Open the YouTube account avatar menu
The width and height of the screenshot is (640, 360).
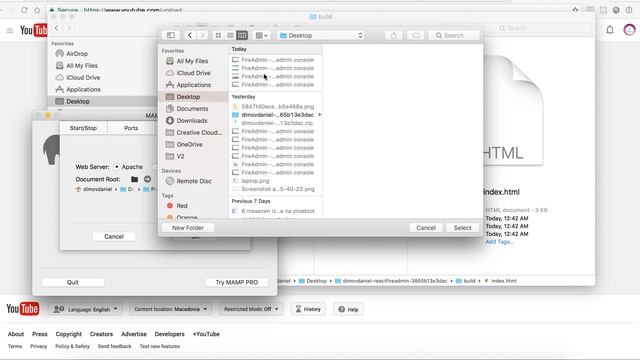pyautogui.click(x=629, y=30)
